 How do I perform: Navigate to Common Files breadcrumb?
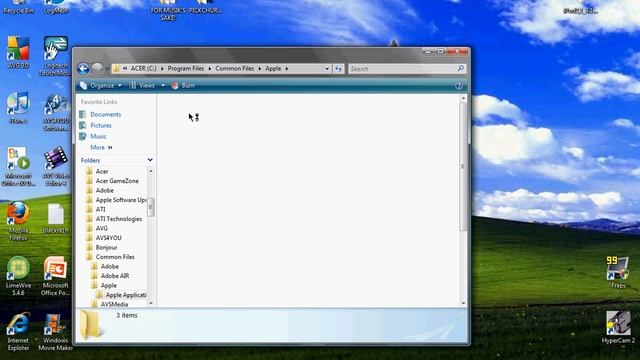click(235, 69)
